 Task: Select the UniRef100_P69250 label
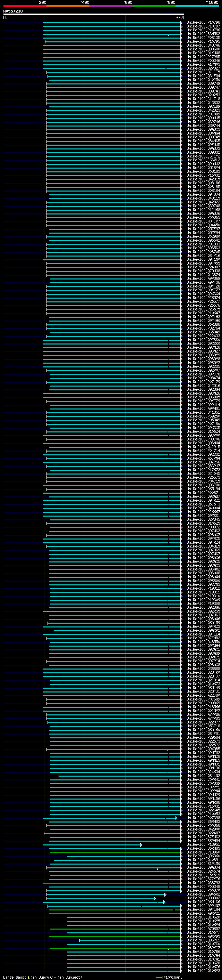(x=203, y=416)
